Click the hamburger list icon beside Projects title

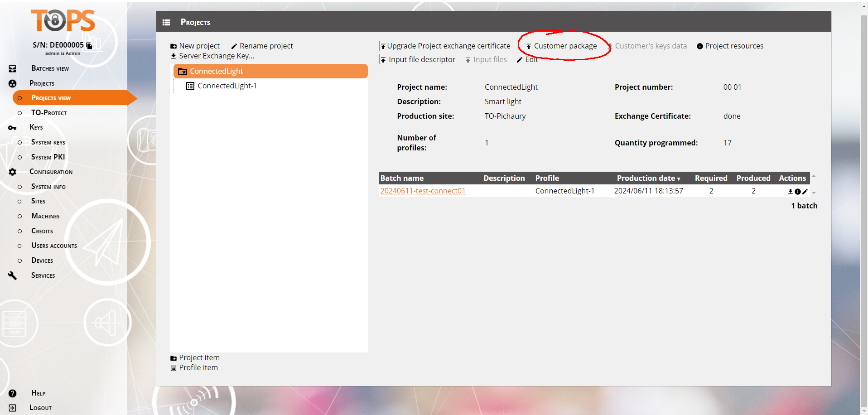tap(166, 22)
